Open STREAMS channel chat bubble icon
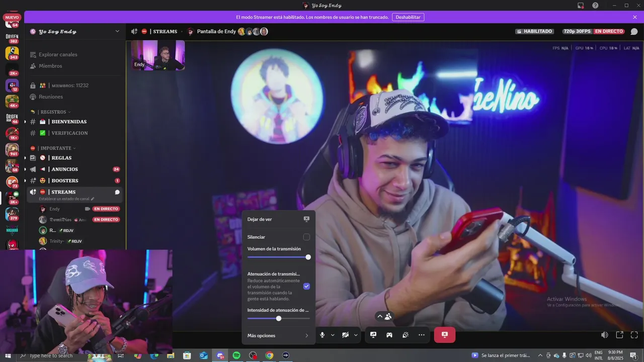 pyautogui.click(x=117, y=192)
